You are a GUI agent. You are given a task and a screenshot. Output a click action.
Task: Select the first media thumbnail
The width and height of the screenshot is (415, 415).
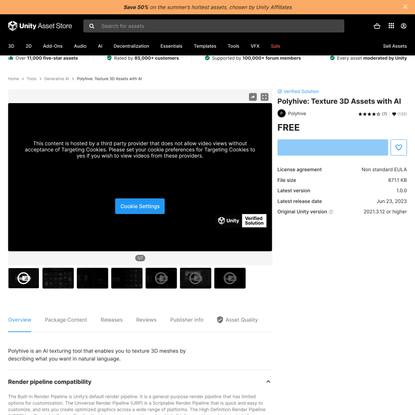click(24, 278)
